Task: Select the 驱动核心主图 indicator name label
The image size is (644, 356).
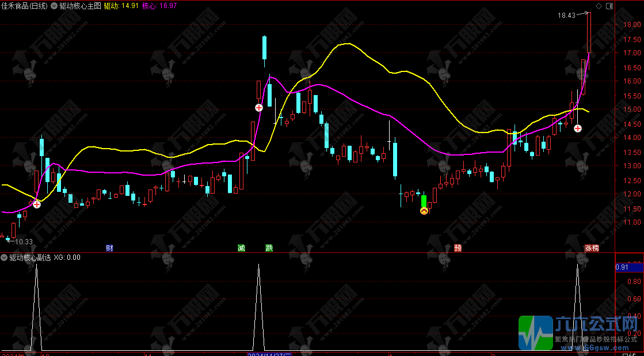Action: pyautogui.click(x=80, y=6)
